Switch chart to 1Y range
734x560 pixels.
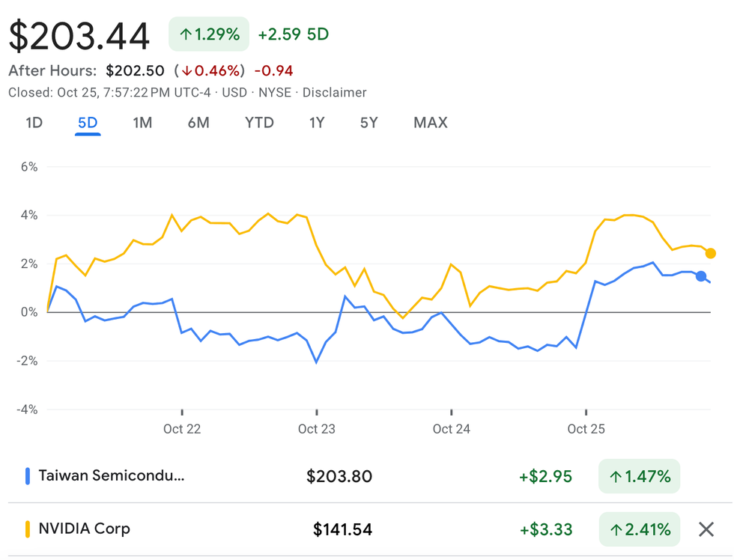317,123
